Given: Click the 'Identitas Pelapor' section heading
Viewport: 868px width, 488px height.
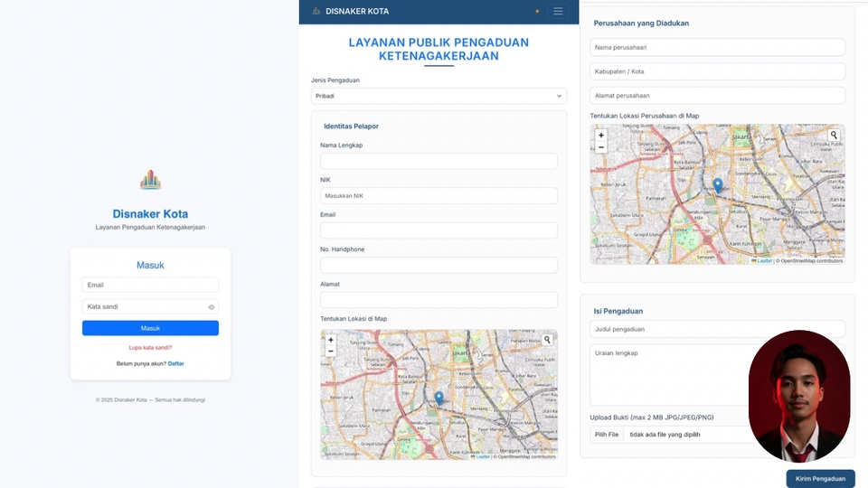Looking at the screenshot, I should [x=351, y=127].
